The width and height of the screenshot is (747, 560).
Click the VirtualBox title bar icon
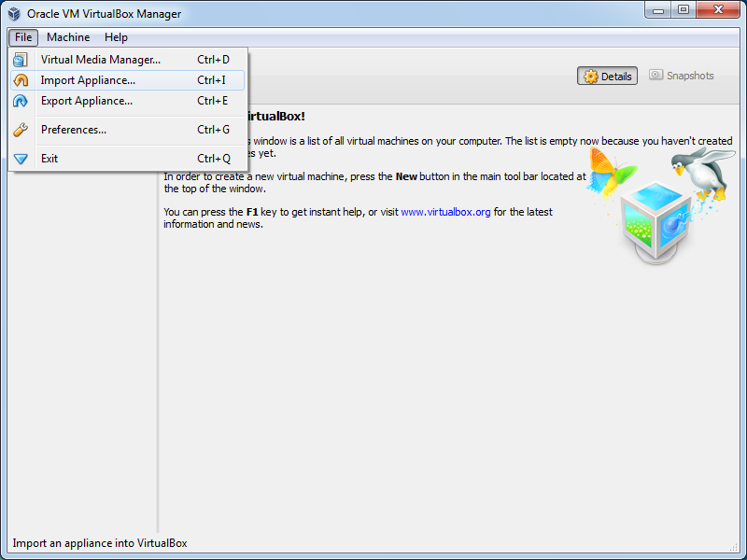[14, 13]
